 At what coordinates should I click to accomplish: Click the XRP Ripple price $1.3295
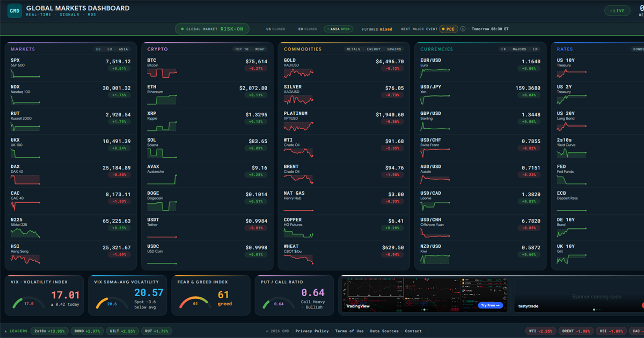(257, 114)
